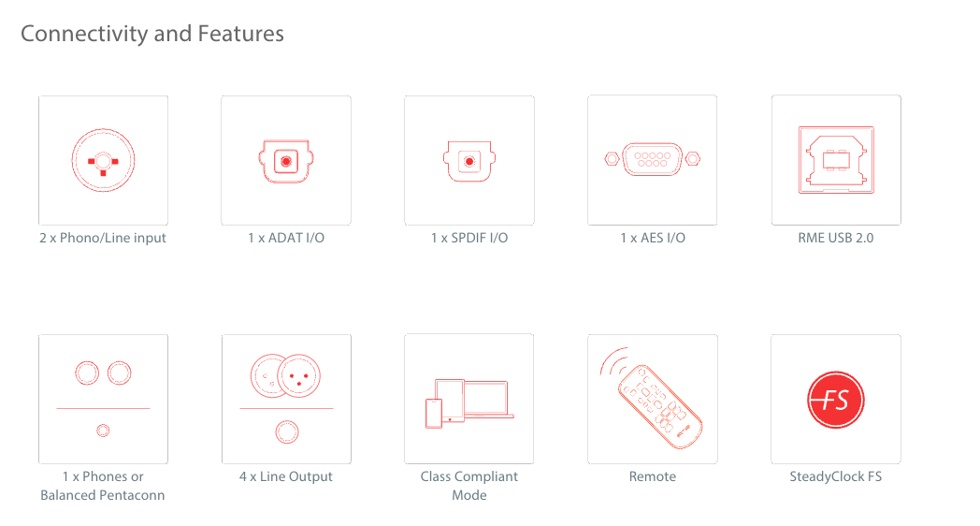
Task: Click the Remote control icon
Action: pyautogui.click(x=651, y=399)
